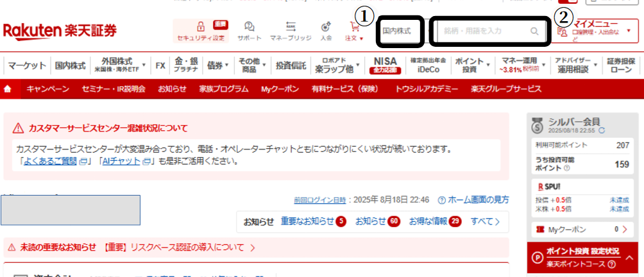Open 金・銀 プラチナ tab
This screenshot has height=277, width=644.
186,65
